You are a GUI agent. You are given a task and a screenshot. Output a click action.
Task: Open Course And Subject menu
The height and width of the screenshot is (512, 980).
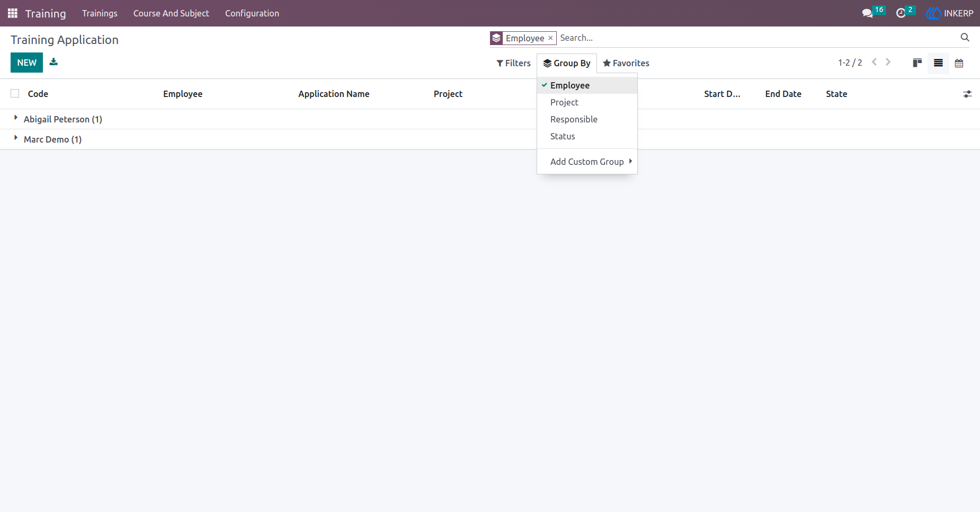tap(171, 13)
